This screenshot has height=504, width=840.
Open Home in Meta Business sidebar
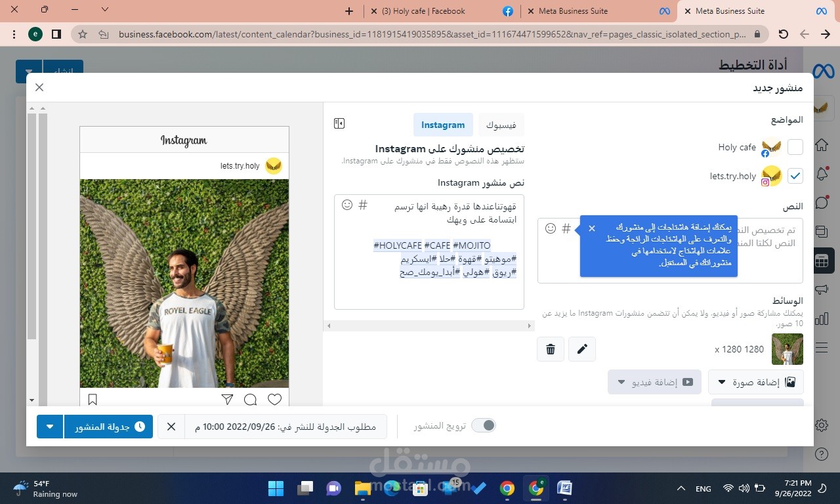pos(821,144)
